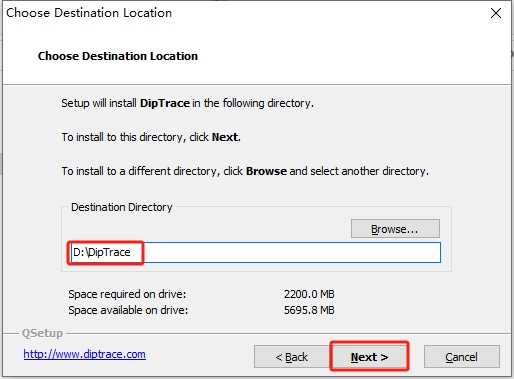Click the 'Setup will install DipTrace' line
This screenshot has width=514, height=379.
click(187, 103)
